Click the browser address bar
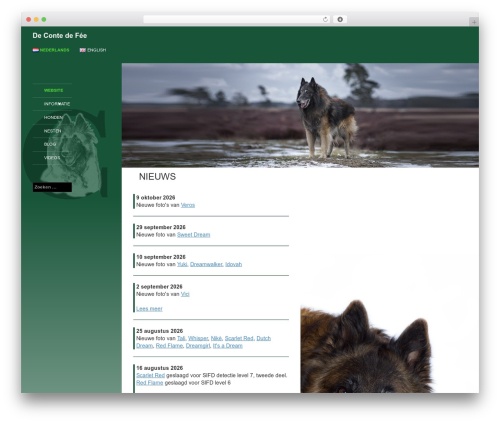500x423 pixels. tap(232, 20)
